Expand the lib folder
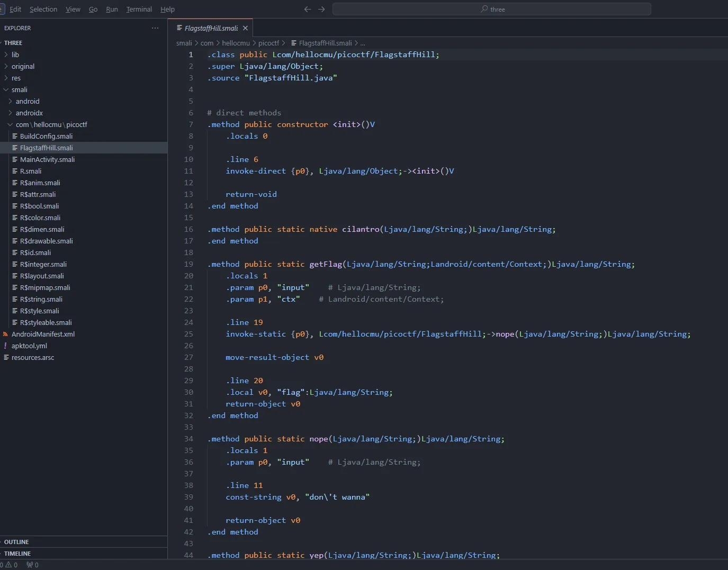 [6, 55]
